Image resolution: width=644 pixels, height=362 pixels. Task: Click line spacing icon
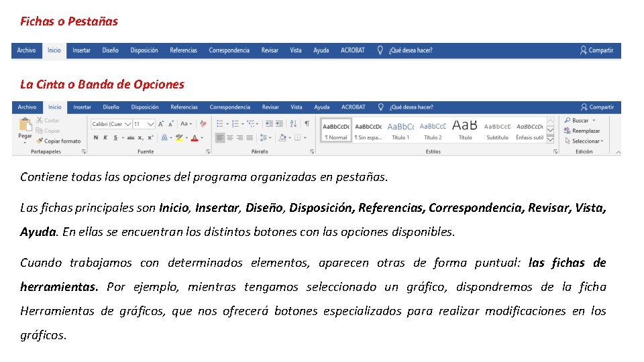[x=264, y=137]
